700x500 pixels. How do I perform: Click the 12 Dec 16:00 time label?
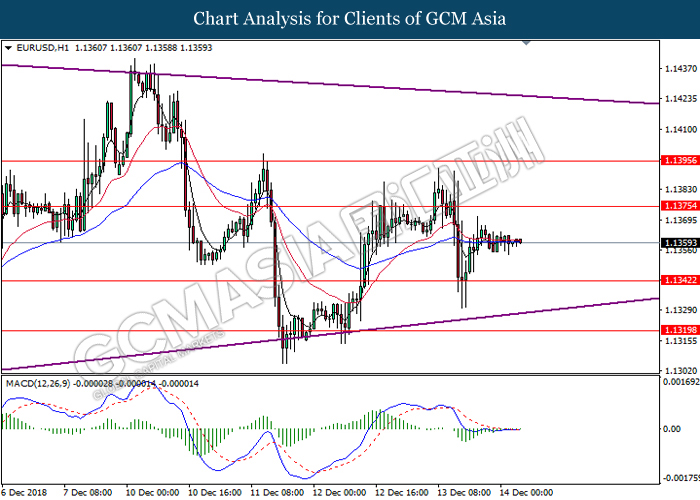click(402, 492)
